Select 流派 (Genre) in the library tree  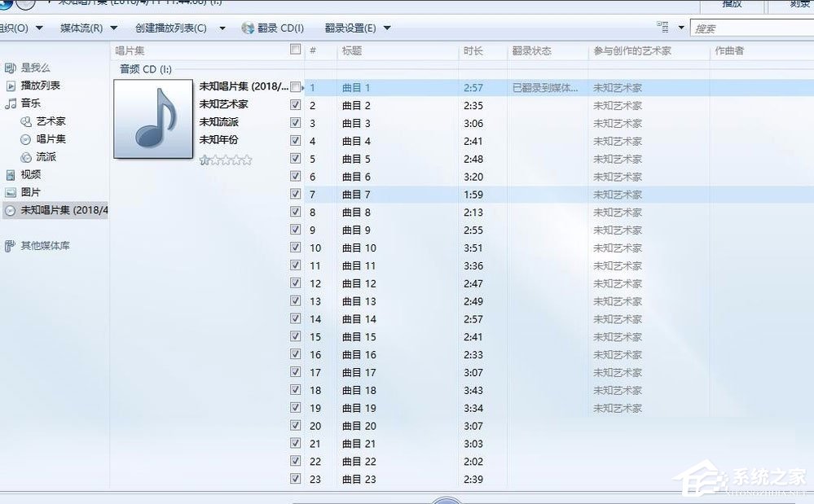click(x=47, y=156)
